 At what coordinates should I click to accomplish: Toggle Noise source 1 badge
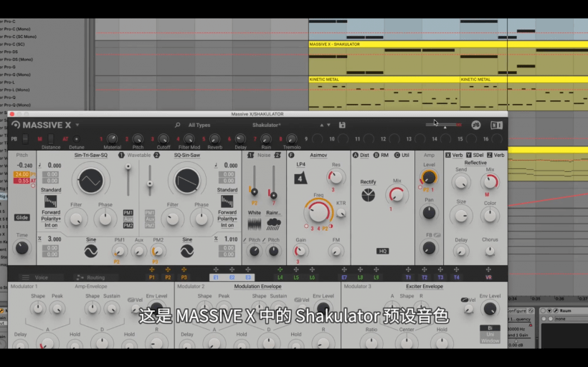250,156
